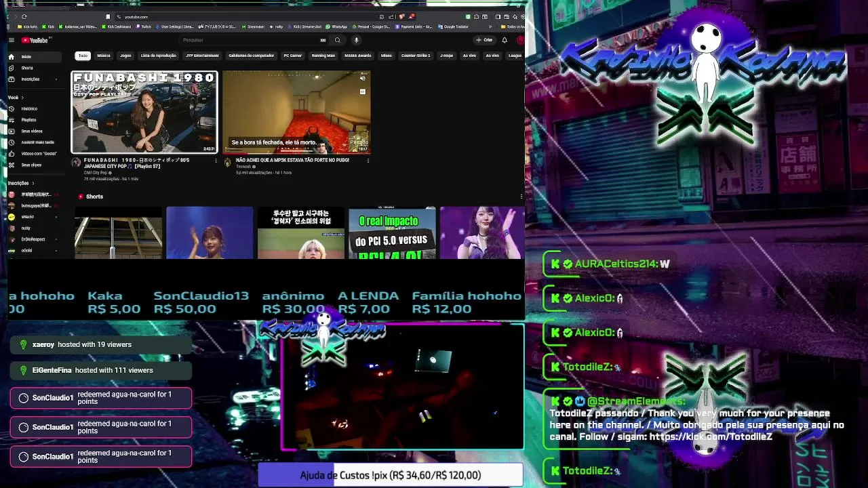Click the anônimo R$ 30,00 donation

[x=293, y=302]
